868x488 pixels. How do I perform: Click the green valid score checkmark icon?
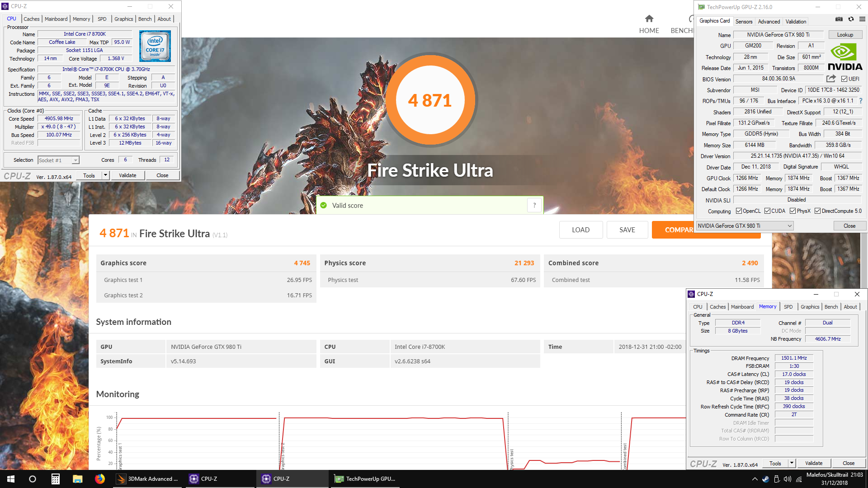(x=324, y=205)
